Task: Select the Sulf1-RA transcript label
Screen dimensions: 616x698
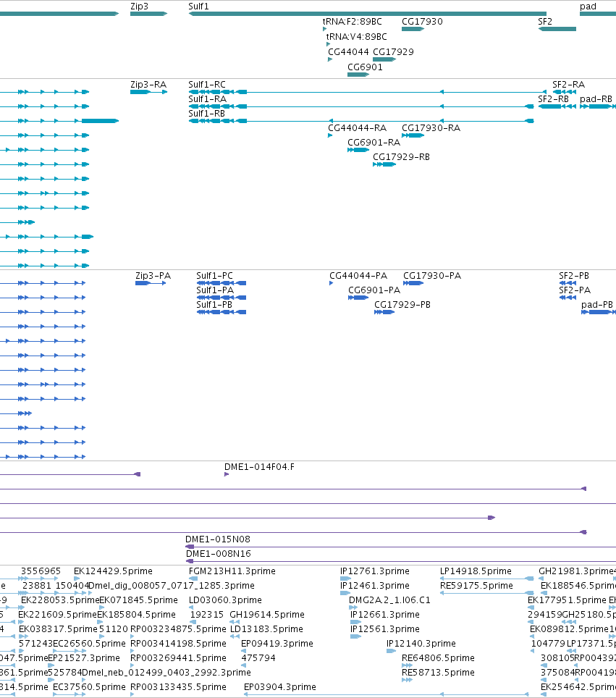Action: pyautogui.click(x=207, y=98)
